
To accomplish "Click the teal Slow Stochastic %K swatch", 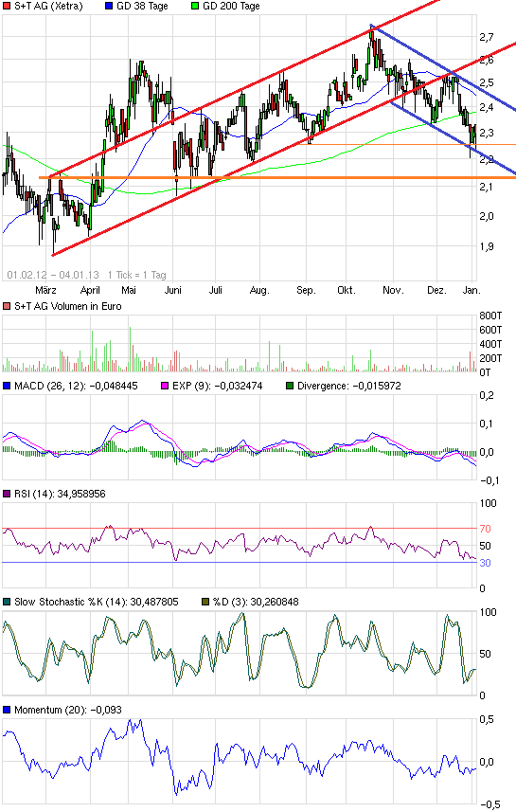I will 7,602.
